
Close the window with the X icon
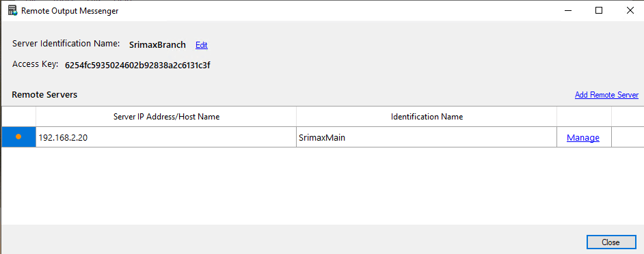tap(630, 11)
